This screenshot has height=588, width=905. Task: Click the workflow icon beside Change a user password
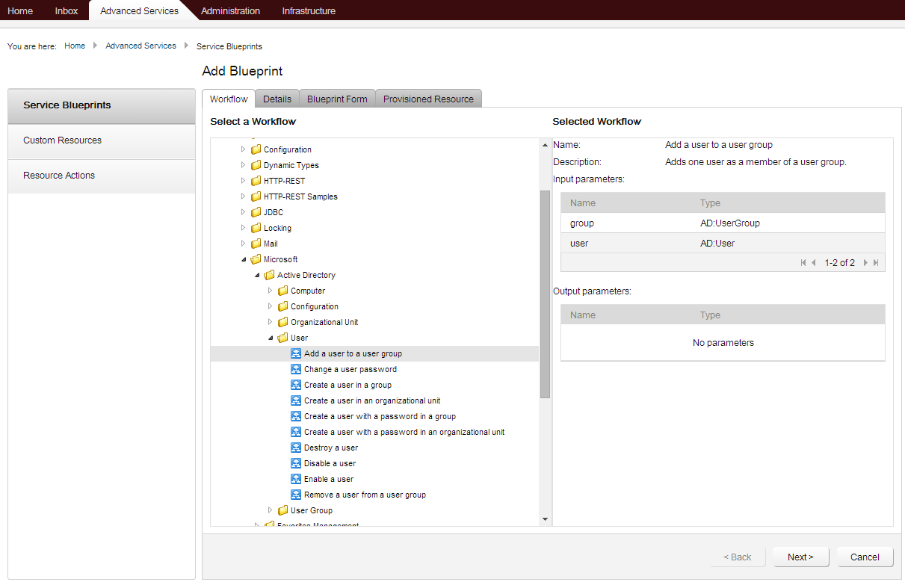[297, 368]
